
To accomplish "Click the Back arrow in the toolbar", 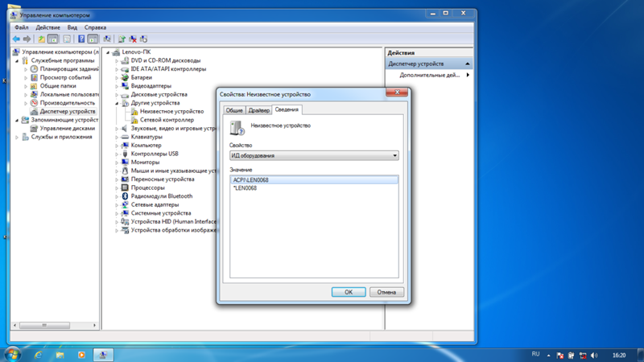I will 16,39.
